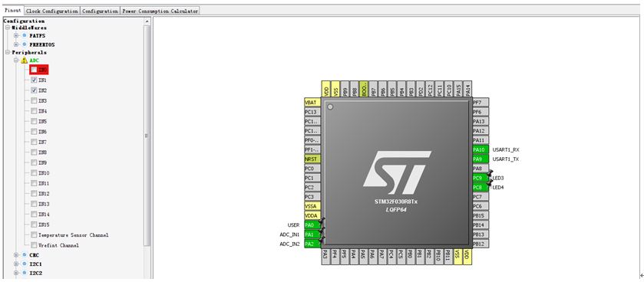Click the PA3 pin at chip bottom
Image resolution: width=644 pixels, height=282 pixels.
click(x=325, y=257)
